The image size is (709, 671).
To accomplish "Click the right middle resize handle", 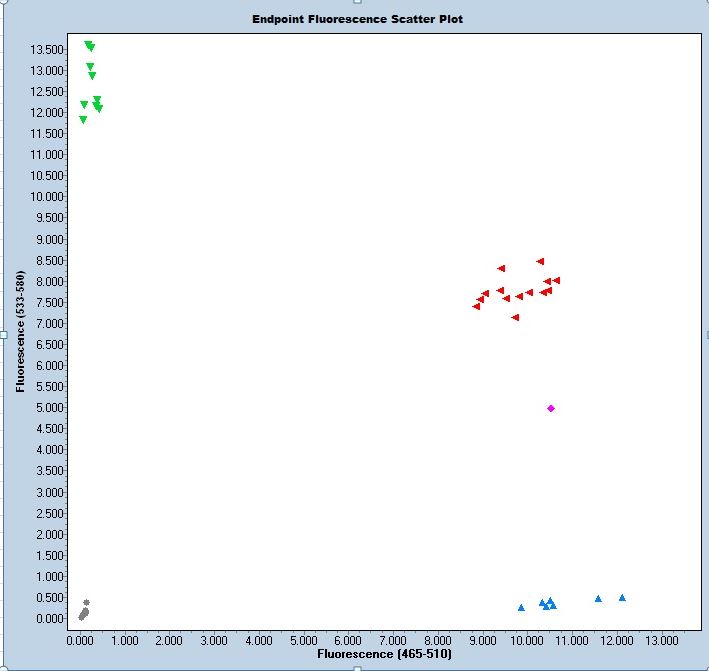I will pos(706,334).
